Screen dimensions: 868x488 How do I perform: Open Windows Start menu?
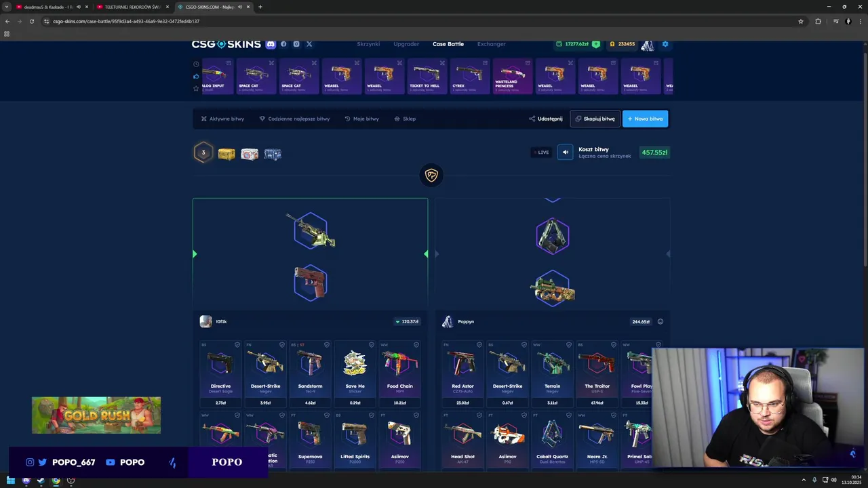(11, 481)
